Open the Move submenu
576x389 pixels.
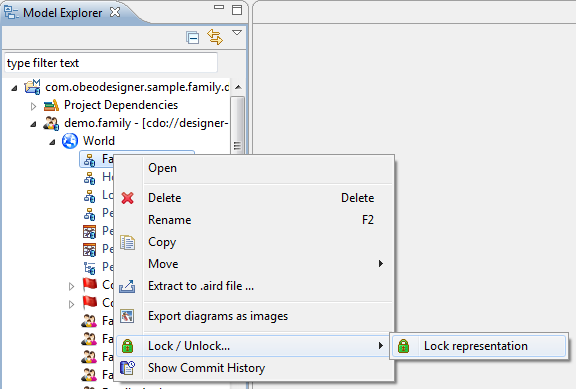[255, 264]
